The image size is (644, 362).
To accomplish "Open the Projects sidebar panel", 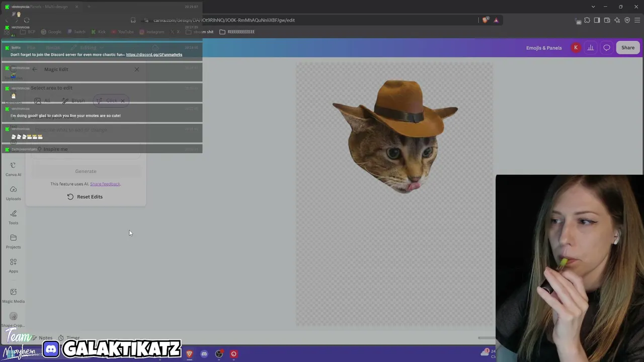I will point(13,242).
